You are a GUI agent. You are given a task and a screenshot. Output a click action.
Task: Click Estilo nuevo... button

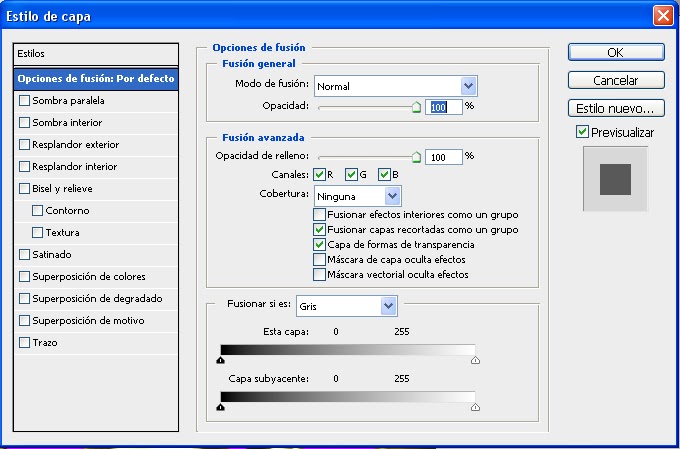[x=616, y=108]
